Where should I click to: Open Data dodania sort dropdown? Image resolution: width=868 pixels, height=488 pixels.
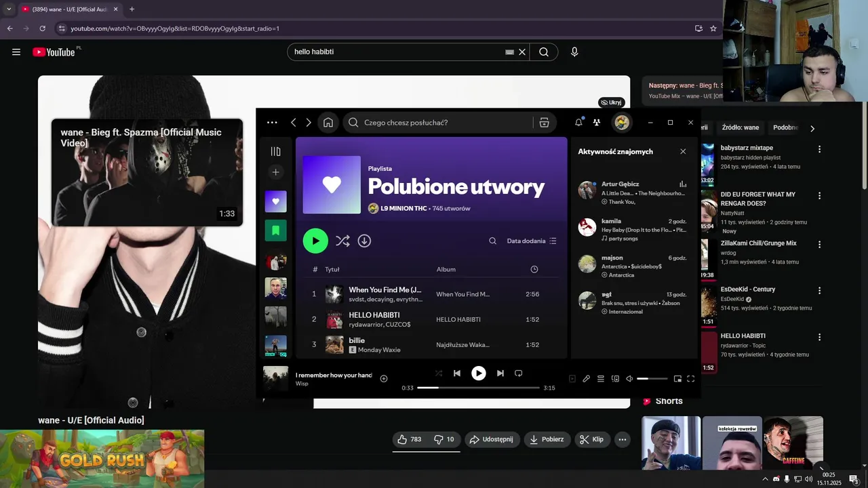coord(532,241)
